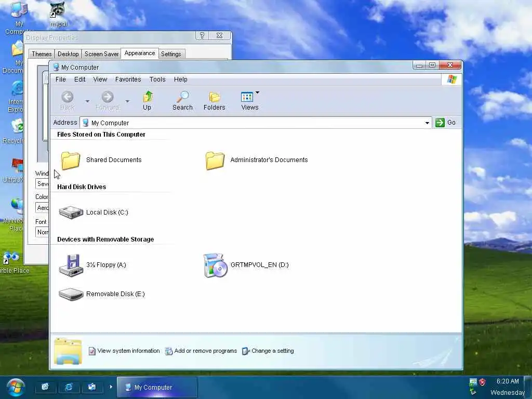Viewport: 532px width, 399px height.
Task: Click the My Computer title bar icon
Action: (56, 67)
